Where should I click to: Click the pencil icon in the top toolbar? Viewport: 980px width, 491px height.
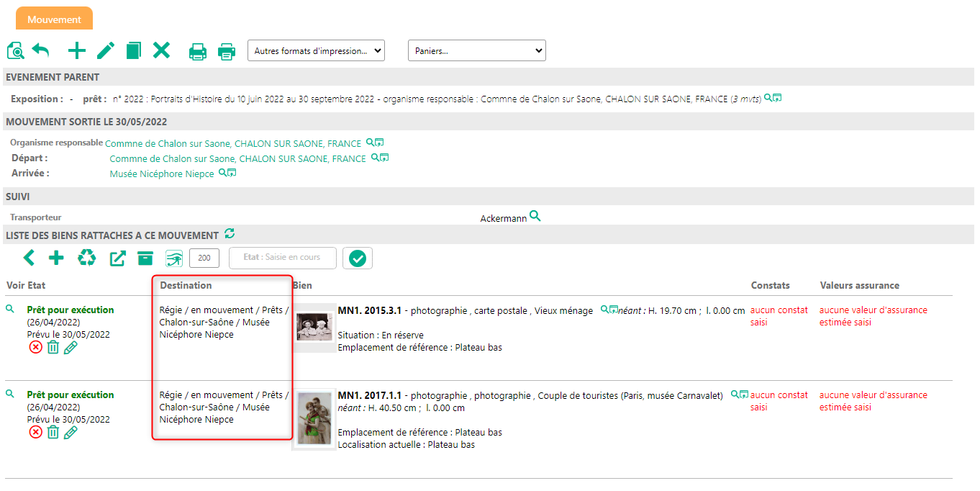click(x=106, y=50)
